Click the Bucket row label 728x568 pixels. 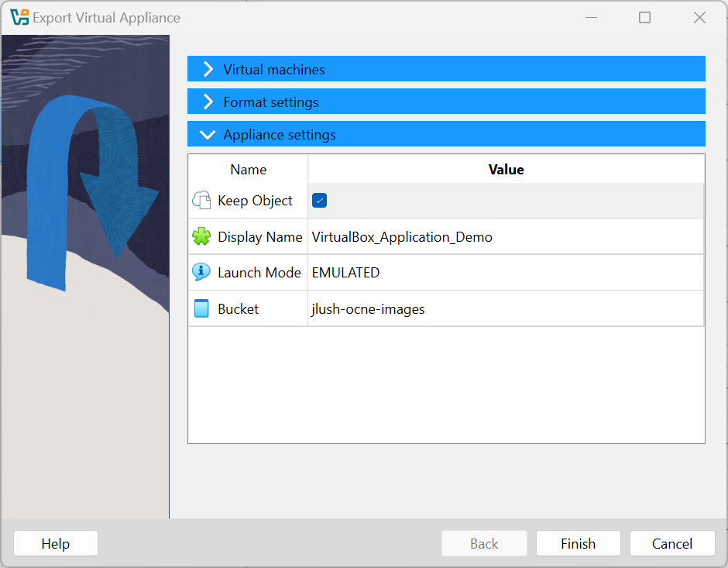coord(239,309)
